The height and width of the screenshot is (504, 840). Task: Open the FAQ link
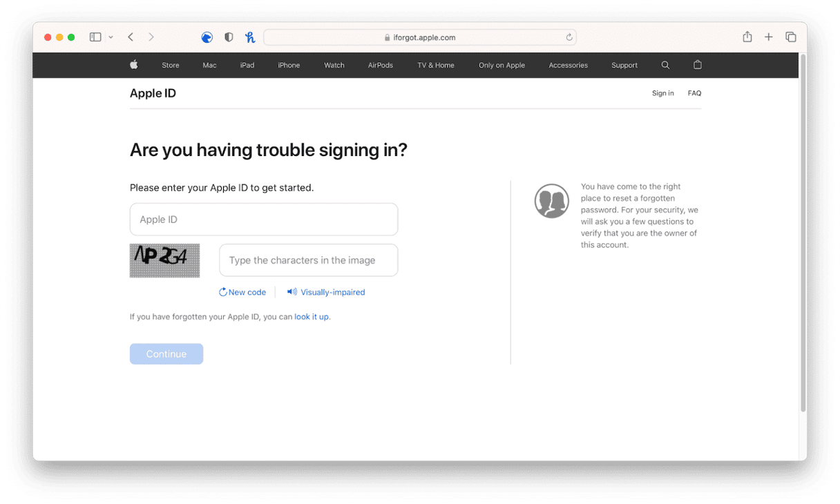[694, 93]
